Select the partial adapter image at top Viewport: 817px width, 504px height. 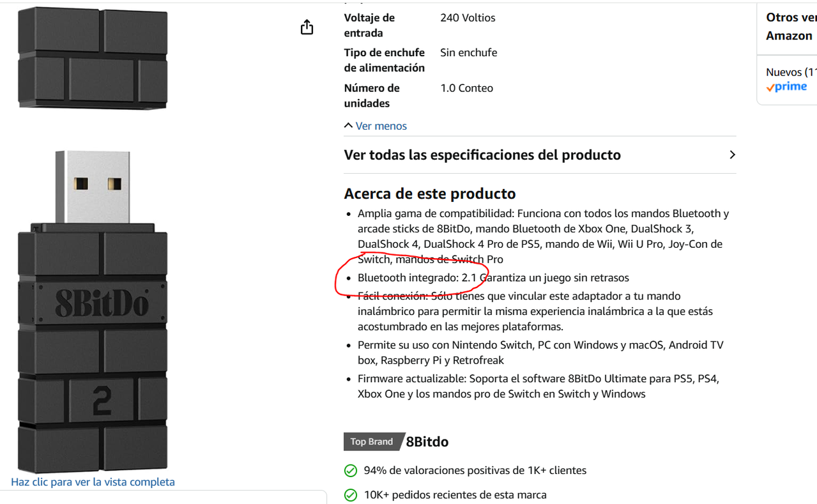tap(93, 57)
